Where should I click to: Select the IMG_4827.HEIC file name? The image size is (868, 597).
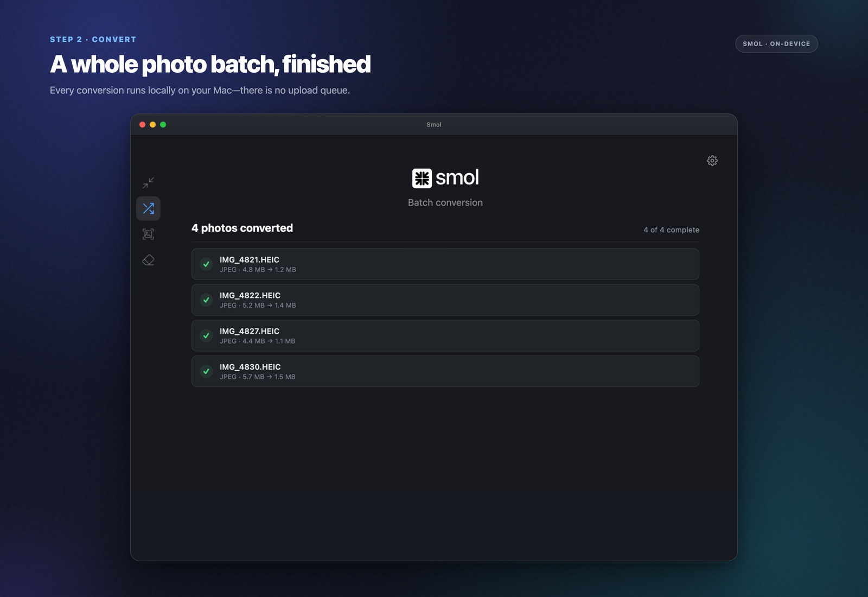pyautogui.click(x=250, y=332)
